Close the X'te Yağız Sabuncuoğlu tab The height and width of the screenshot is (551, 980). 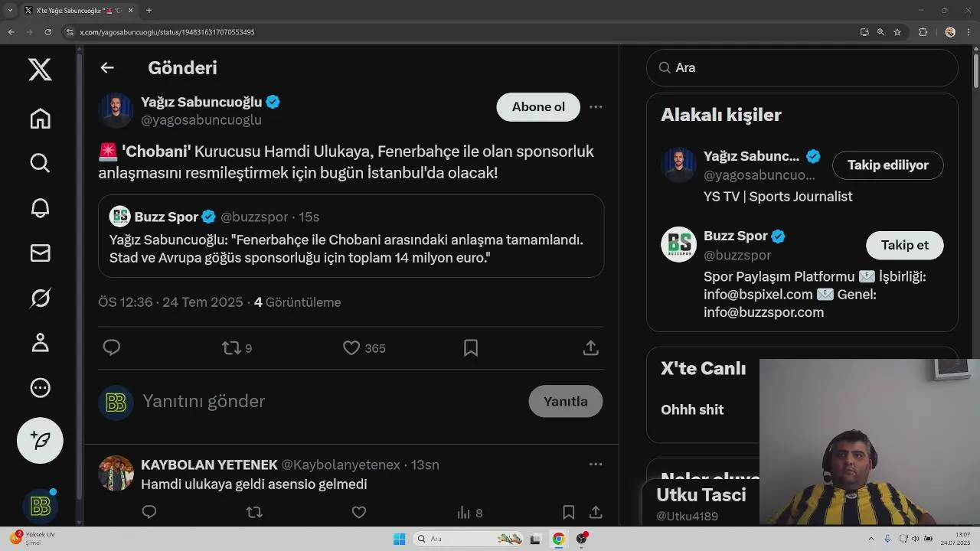[x=130, y=11]
